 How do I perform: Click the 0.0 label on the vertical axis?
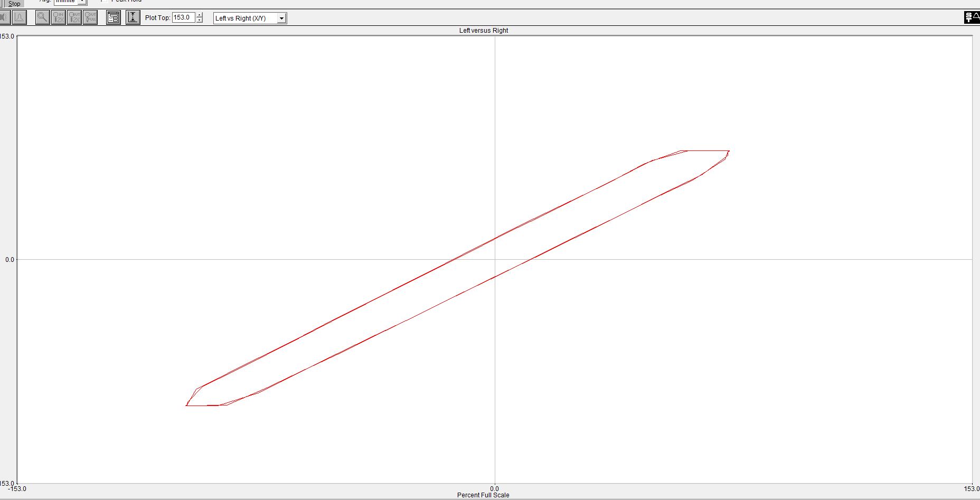point(10,260)
